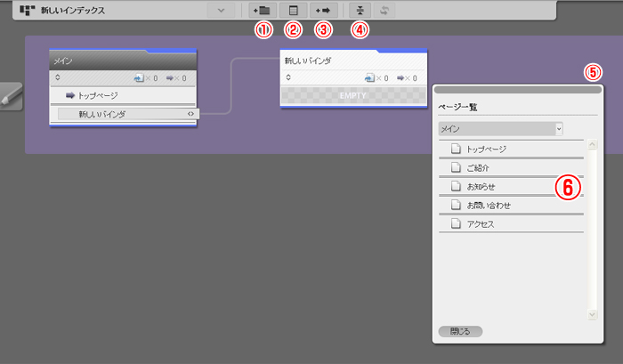This screenshot has width=623, height=364.
Task: Click page icon beside アクセス
Action: [x=456, y=223]
